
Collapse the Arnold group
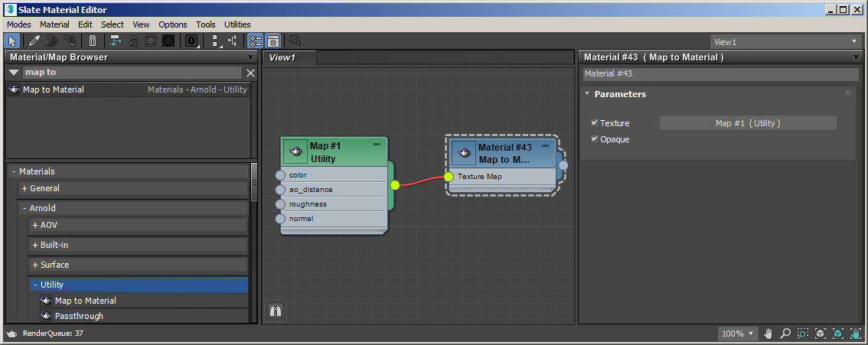pos(24,208)
